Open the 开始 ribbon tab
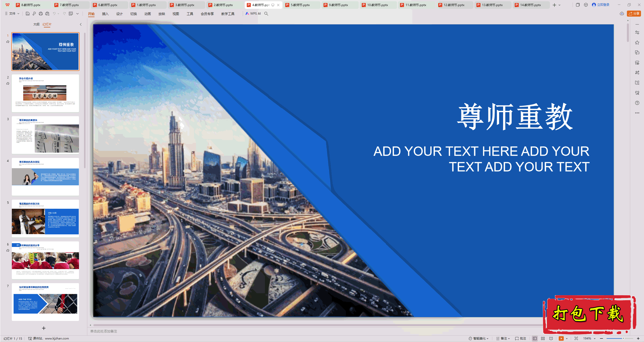Image resolution: width=644 pixels, height=342 pixels. [x=91, y=14]
